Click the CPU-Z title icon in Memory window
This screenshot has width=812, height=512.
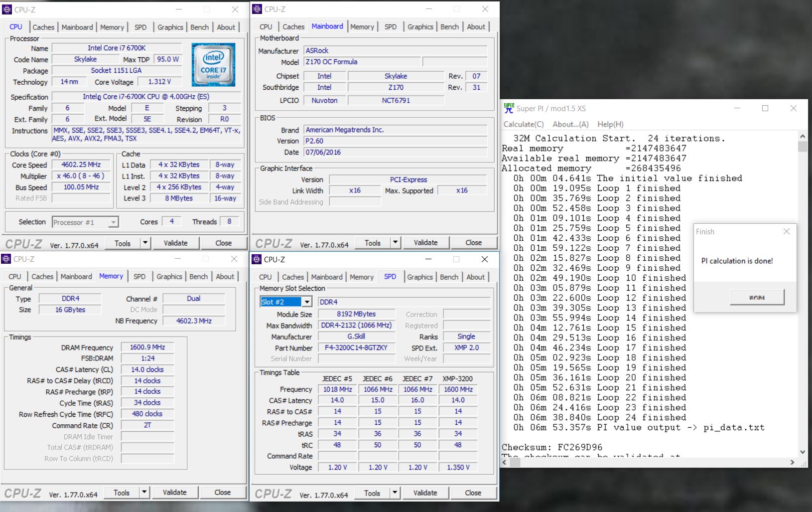[6, 259]
